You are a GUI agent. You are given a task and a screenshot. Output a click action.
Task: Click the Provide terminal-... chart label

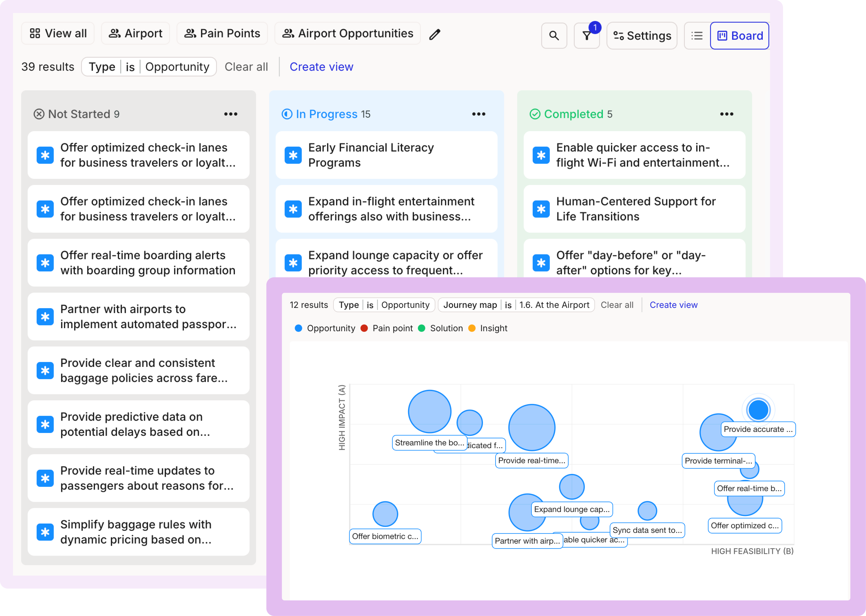click(x=718, y=461)
